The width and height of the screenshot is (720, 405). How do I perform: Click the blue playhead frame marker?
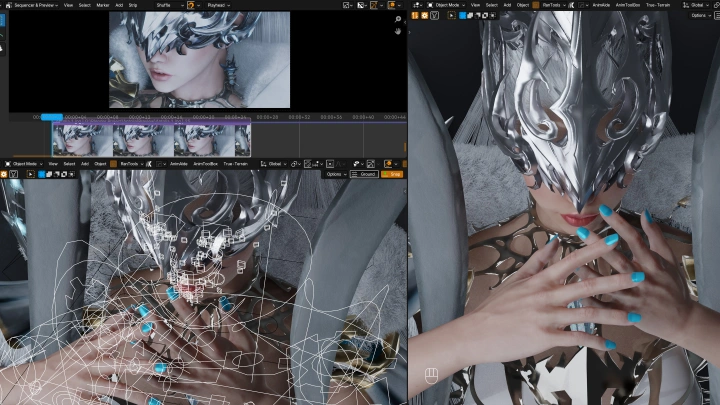click(x=52, y=117)
